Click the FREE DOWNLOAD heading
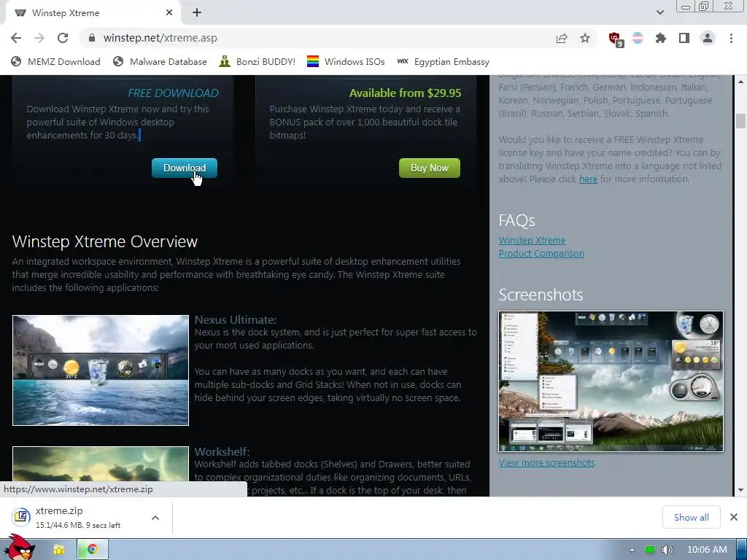747x560 pixels. click(x=174, y=93)
